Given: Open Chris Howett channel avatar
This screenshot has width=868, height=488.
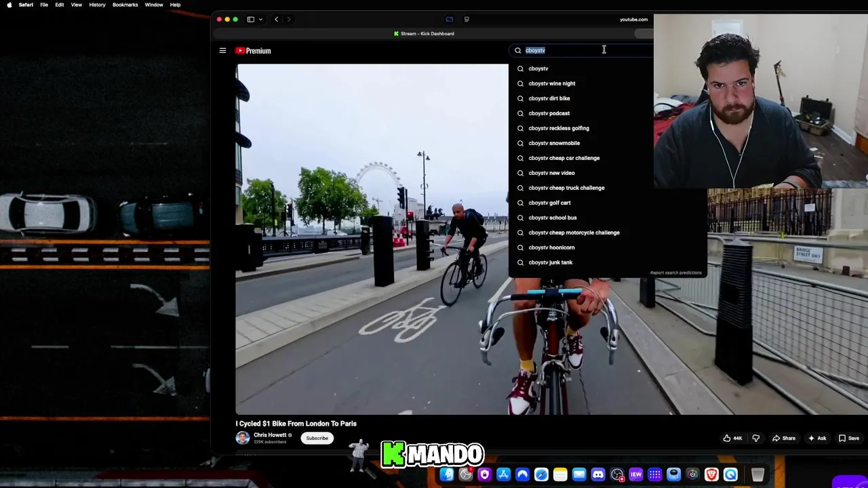Looking at the screenshot, I should tap(243, 438).
